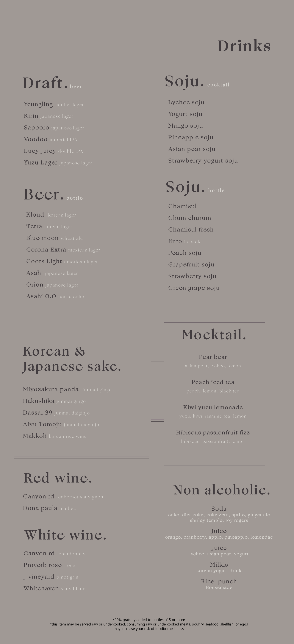
Task: Choose Lucy Juicy double IPA
Action: click(x=53, y=151)
